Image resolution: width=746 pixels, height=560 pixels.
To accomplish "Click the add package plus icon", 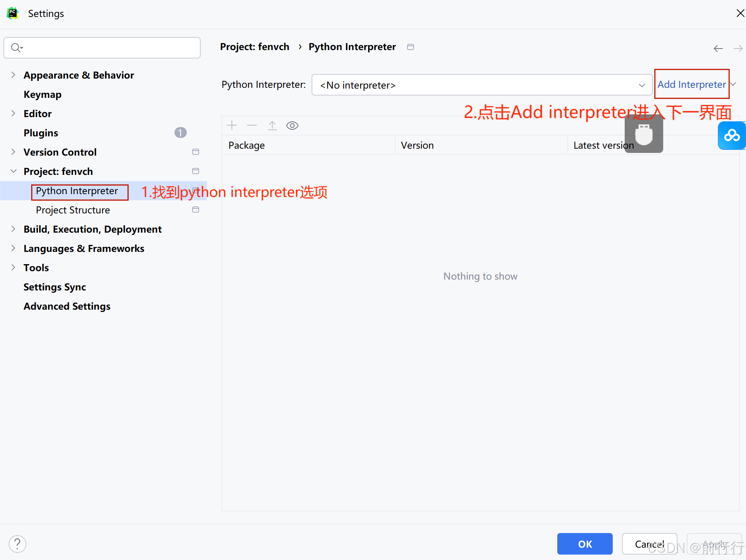I will (232, 126).
